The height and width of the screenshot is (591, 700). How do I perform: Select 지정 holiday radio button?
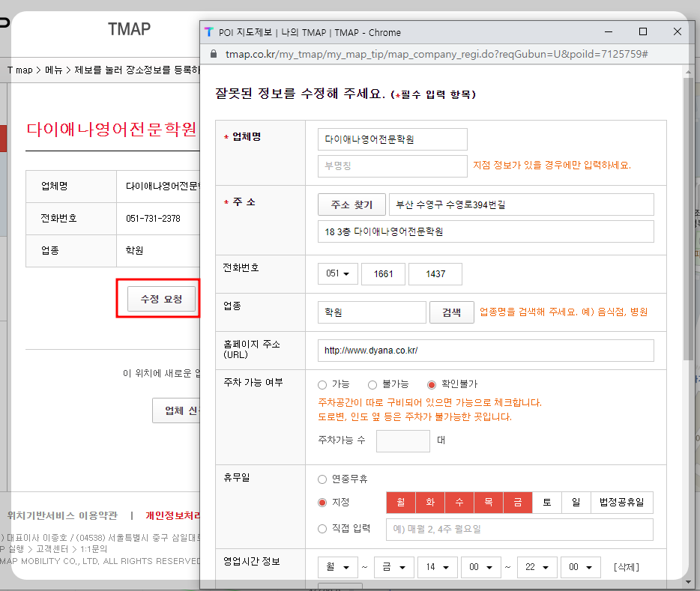click(322, 503)
